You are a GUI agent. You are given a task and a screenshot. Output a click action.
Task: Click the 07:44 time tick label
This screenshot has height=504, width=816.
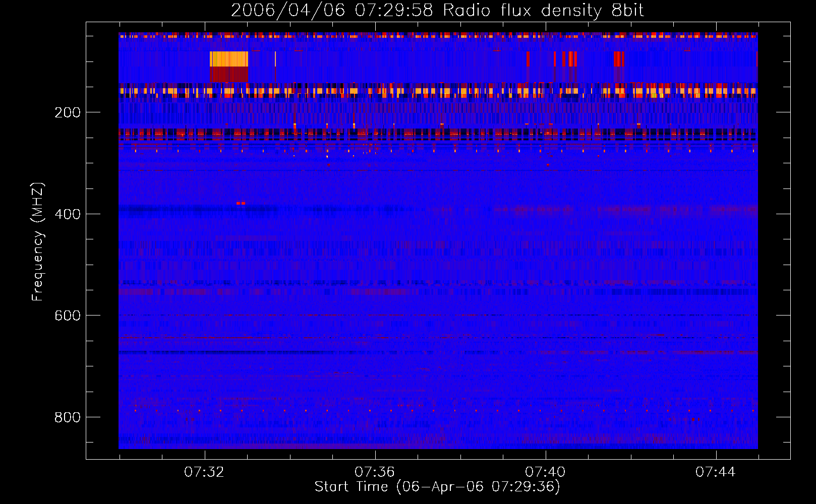(x=716, y=472)
